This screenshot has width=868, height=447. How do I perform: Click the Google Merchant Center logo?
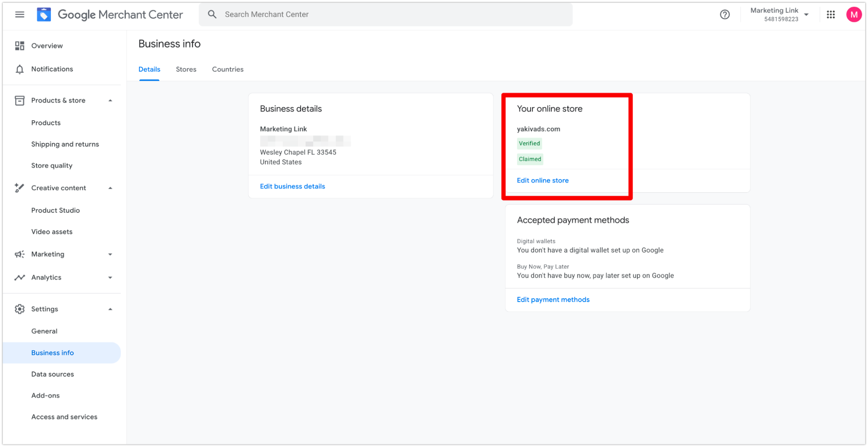[x=110, y=14]
